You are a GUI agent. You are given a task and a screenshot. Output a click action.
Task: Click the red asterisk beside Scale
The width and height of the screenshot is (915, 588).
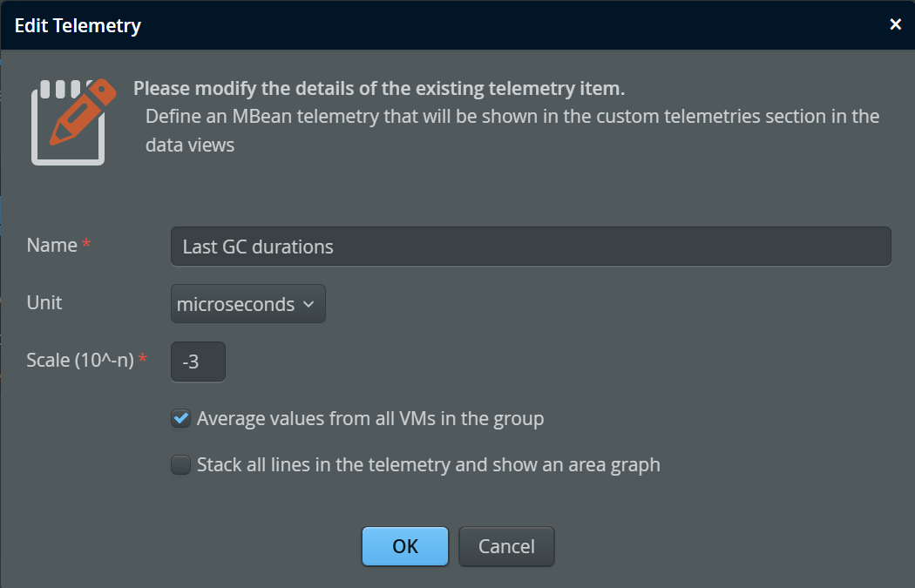click(x=142, y=360)
